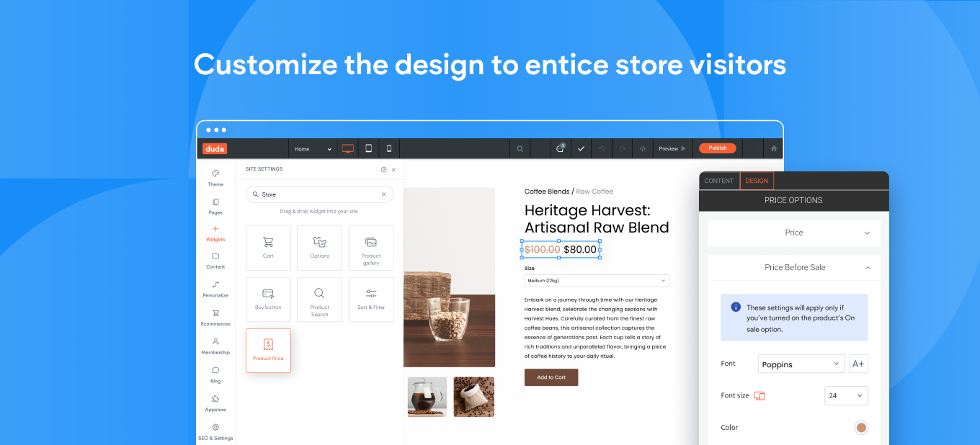980x445 pixels.
Task: Click the home icon in top bar
Action: click(774, 148)
